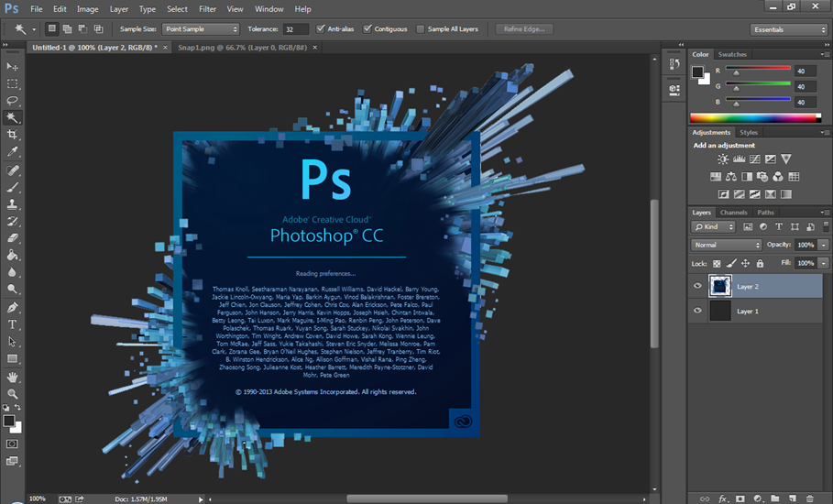Click the Refine Edge button
Image resolution: width=833 pixels, height=504 pixels.
pos(524,29)
